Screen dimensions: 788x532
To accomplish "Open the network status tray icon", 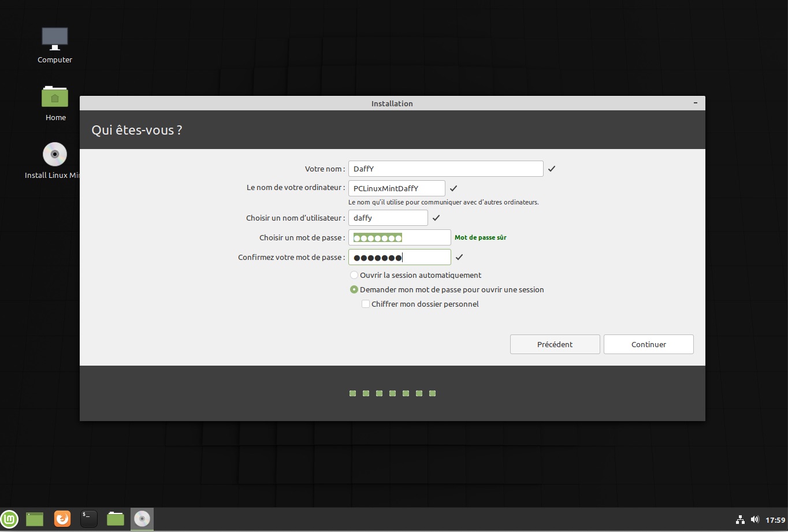I will [740, 519].
